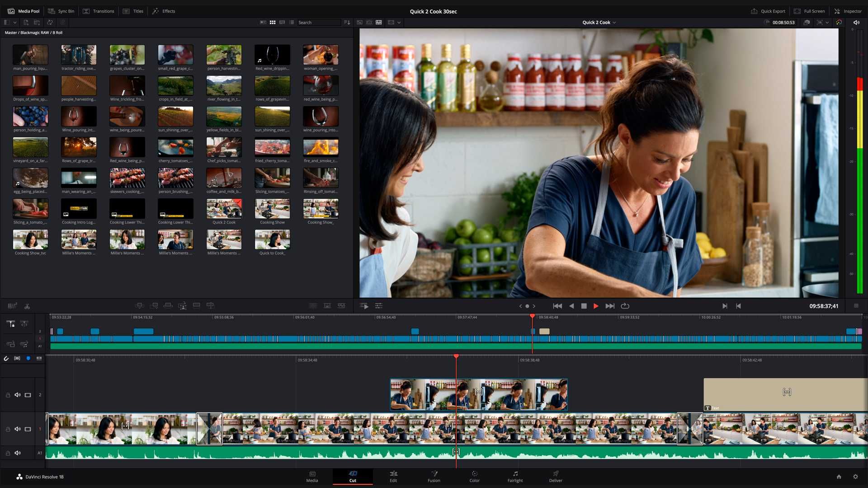Toggle snapping in the timeline
Viewport: 868px width, 488px height.
tap(6, 358)
